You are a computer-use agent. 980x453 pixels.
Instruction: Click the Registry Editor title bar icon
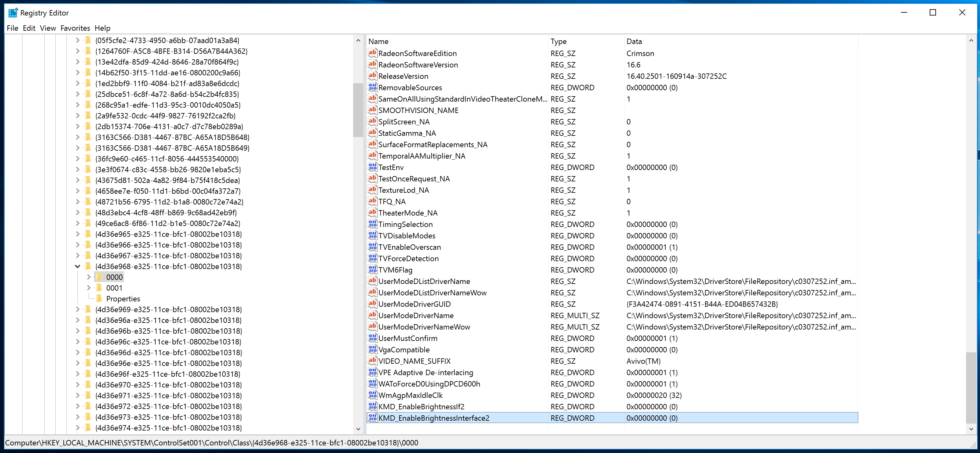pos(13,13)
